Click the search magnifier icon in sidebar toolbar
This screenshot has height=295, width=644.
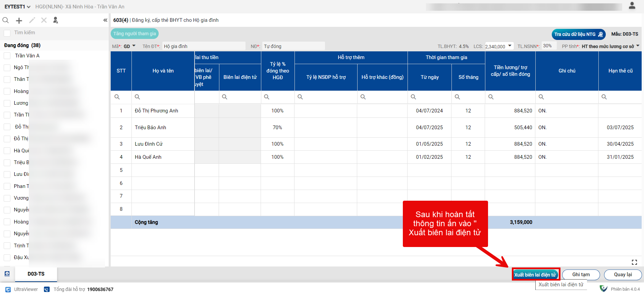[6, 20]
